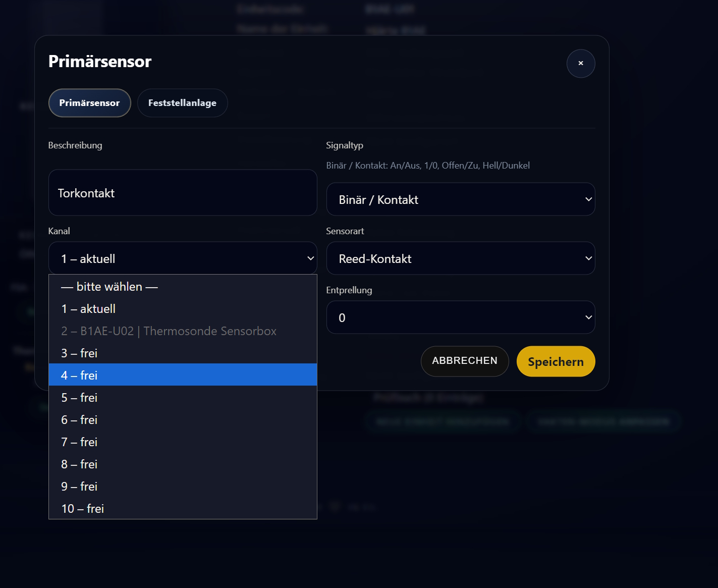Open the Signaltyp dropdown Binär / Kontakt

(x=461, y=199)
